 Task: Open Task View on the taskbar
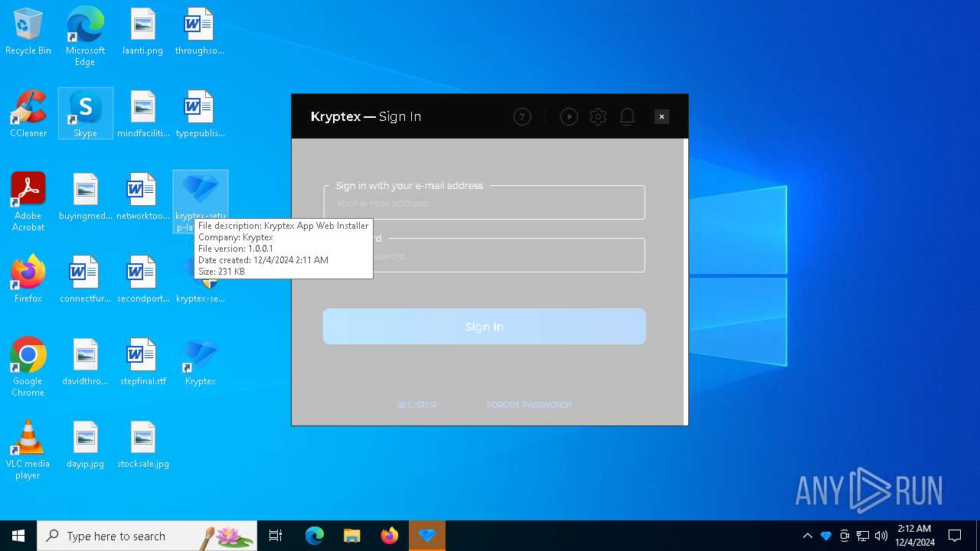[x=276, y=536]
